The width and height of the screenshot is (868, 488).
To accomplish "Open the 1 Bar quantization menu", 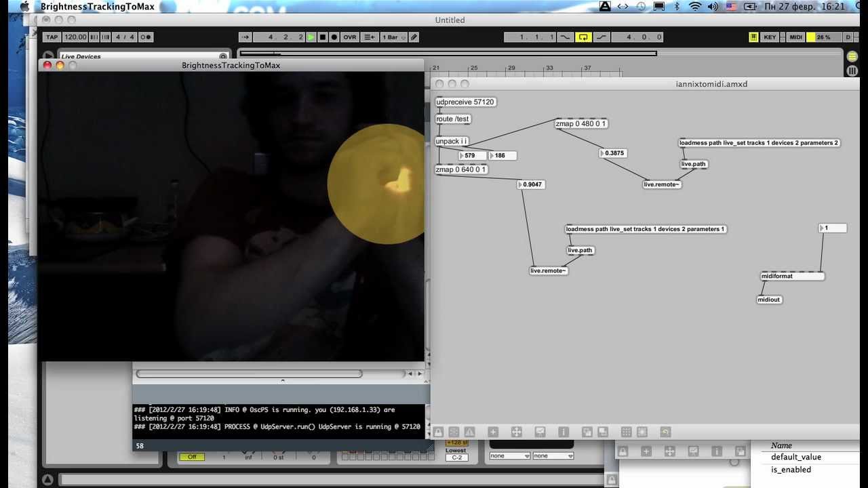I will (394, 37).
